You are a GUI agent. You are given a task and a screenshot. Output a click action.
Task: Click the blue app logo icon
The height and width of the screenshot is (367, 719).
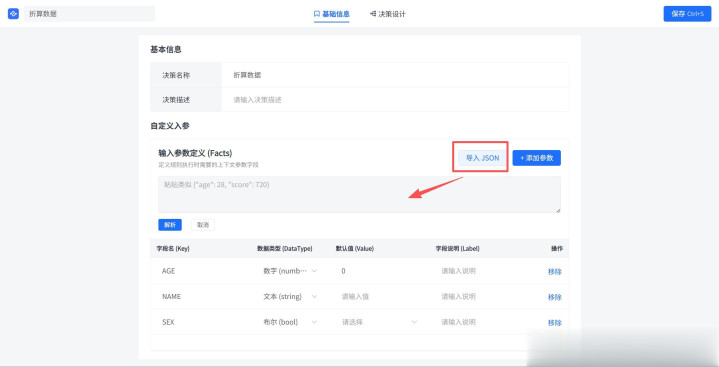point(13,14)
